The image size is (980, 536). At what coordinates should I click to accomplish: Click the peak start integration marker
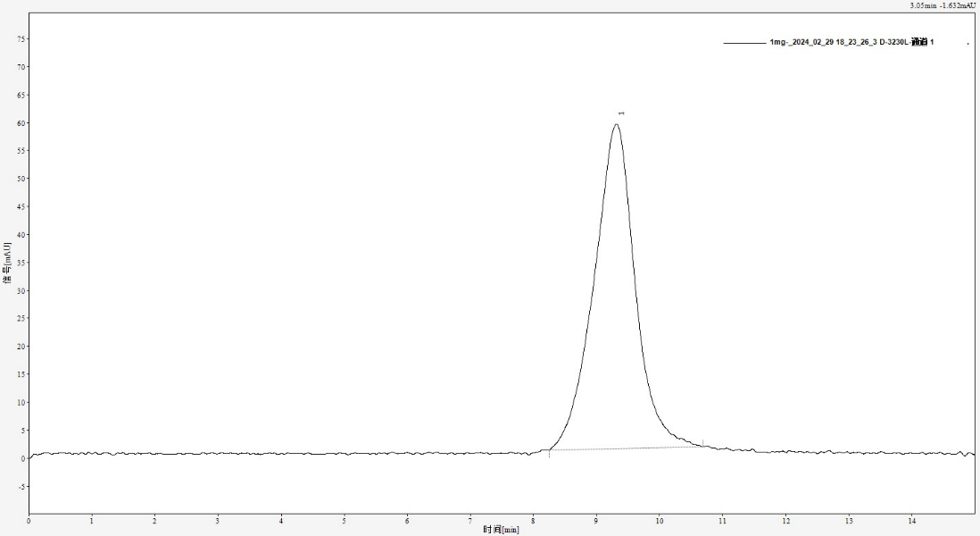pyautogui.click(x=549, y=452)
